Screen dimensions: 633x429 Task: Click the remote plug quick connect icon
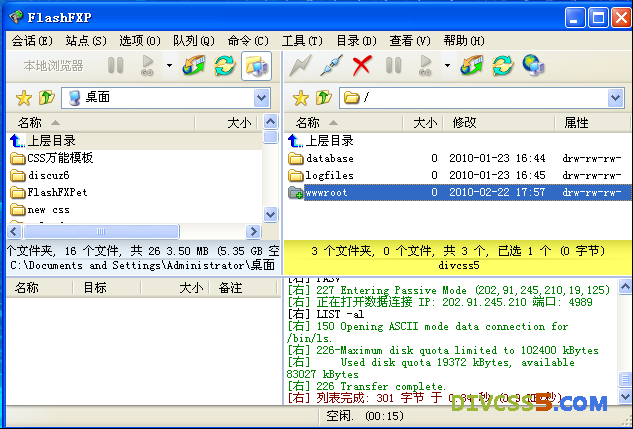(331, 65)
